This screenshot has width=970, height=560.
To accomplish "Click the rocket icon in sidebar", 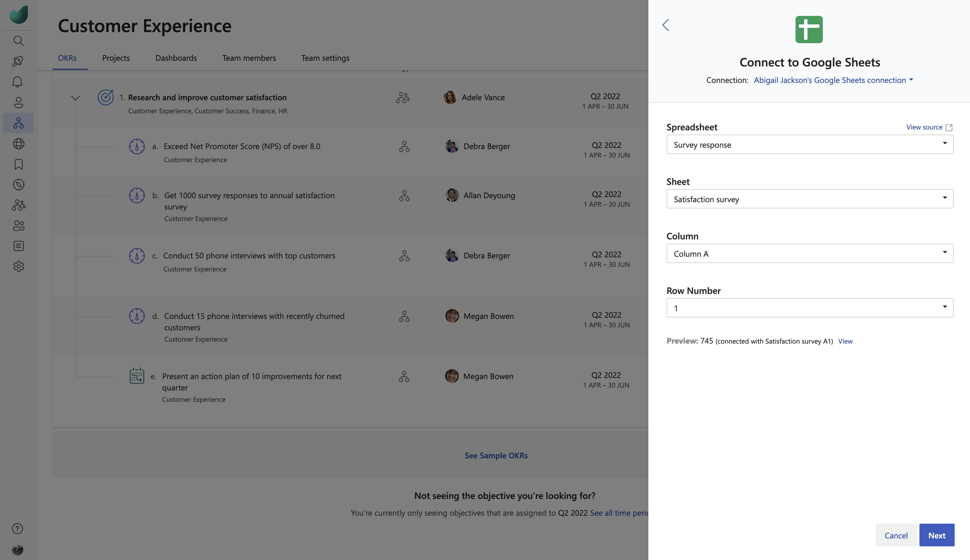I will click(18, 61).
